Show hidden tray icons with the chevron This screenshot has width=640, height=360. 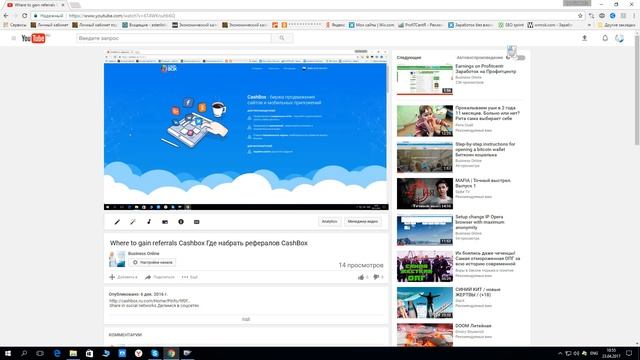560,353
